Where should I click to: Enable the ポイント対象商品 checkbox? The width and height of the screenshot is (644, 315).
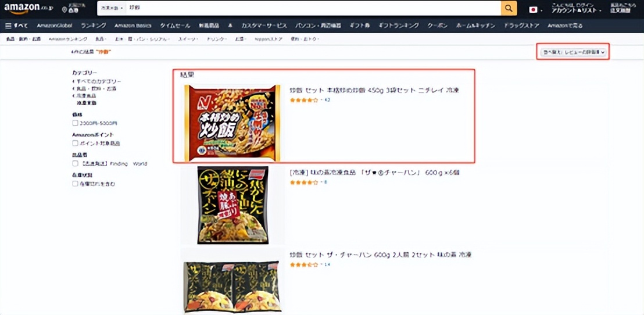[x=75, y=144]
